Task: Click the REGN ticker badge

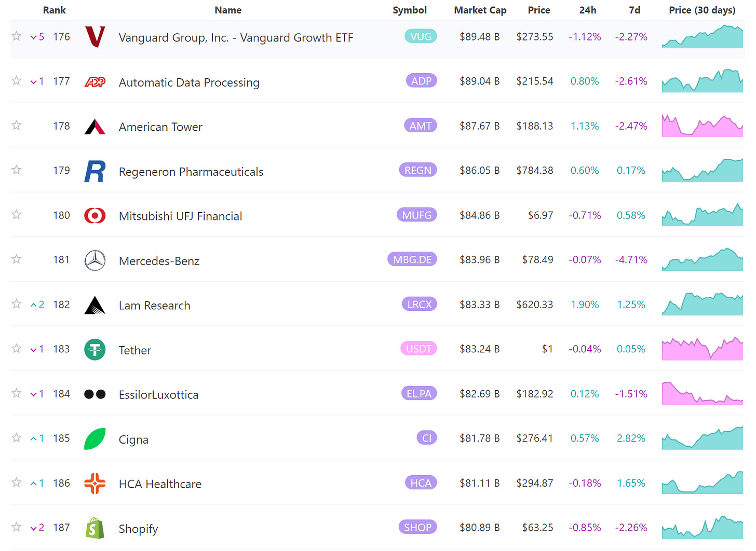Action: [x=418, y=170]
